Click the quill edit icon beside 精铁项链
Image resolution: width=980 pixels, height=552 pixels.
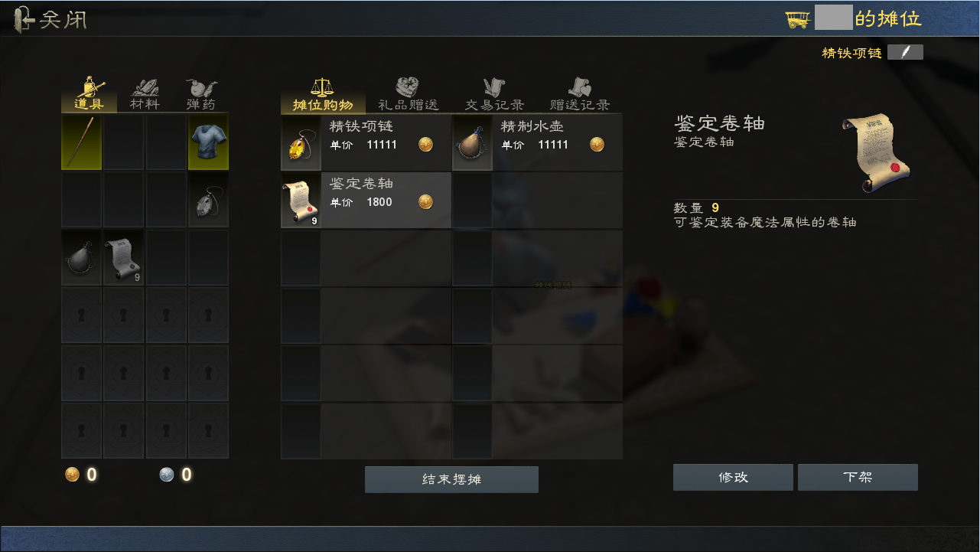point(905,52)
